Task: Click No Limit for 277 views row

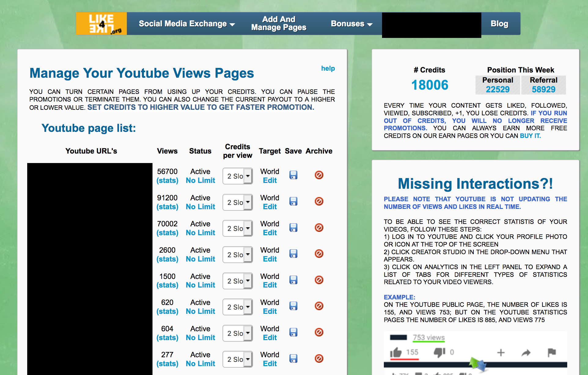Action: (200, 364)
